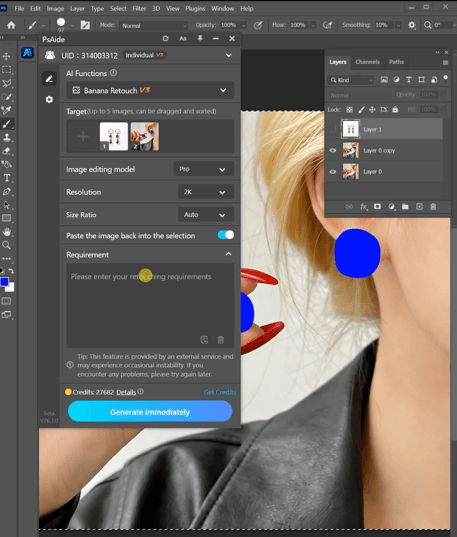Hide the Layer 0 copy layer
The width and height of the screenshot is (457, 537).
point(333,150)
